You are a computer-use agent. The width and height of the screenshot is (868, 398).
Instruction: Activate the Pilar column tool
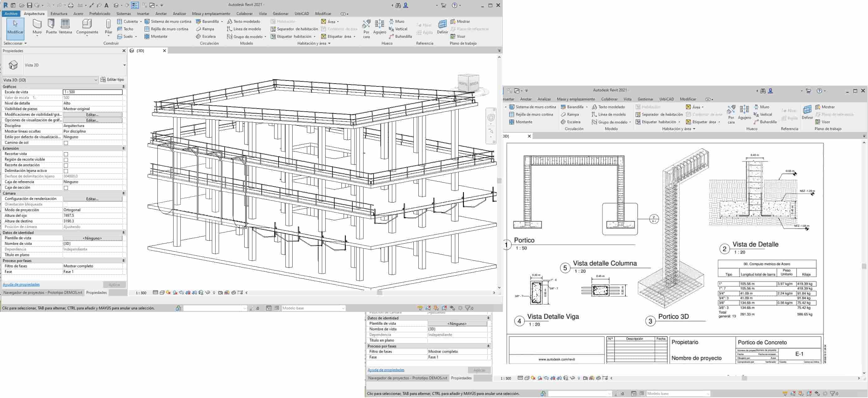[108, 27]
